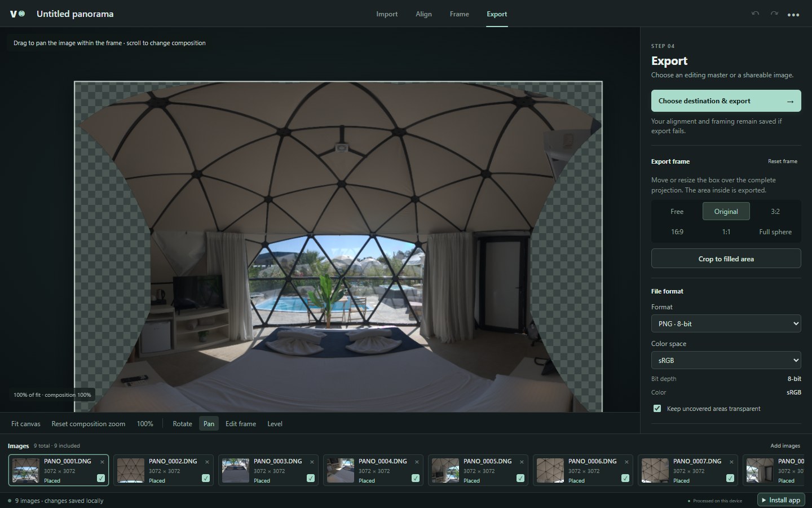Screen dimensions: 812x508
Task: Click the Reset frame link
Action: click(783, 161)
